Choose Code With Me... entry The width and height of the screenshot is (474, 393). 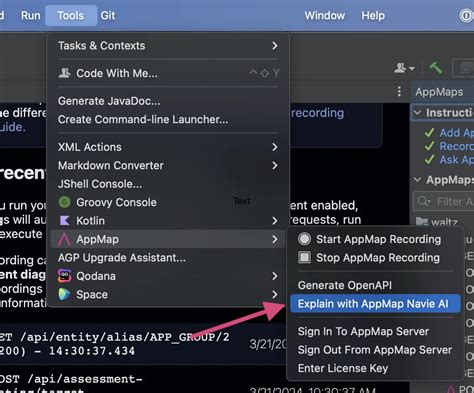[168, 73]
